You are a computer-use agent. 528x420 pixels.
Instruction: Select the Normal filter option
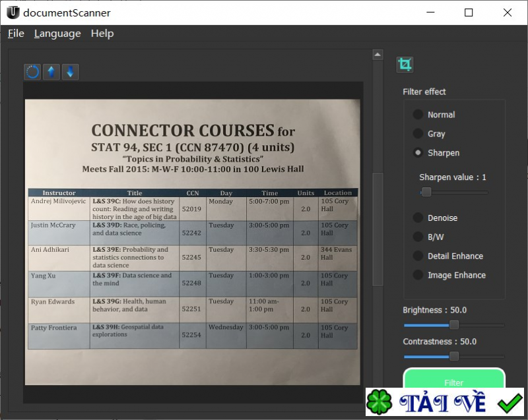418,115
